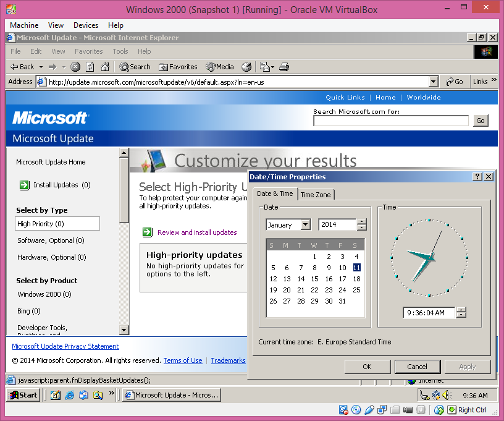Increase the time with the up spinner

[x=461, y=310]
